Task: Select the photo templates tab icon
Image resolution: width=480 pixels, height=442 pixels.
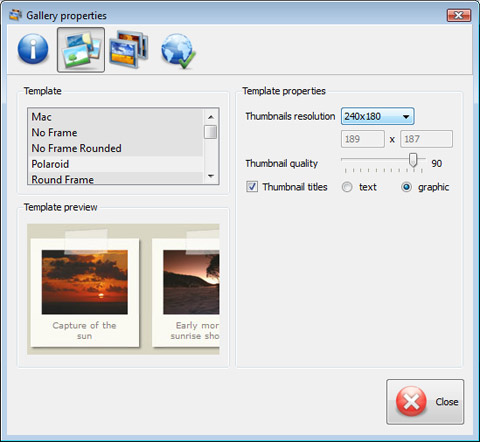Action: (x=81, y=50)
